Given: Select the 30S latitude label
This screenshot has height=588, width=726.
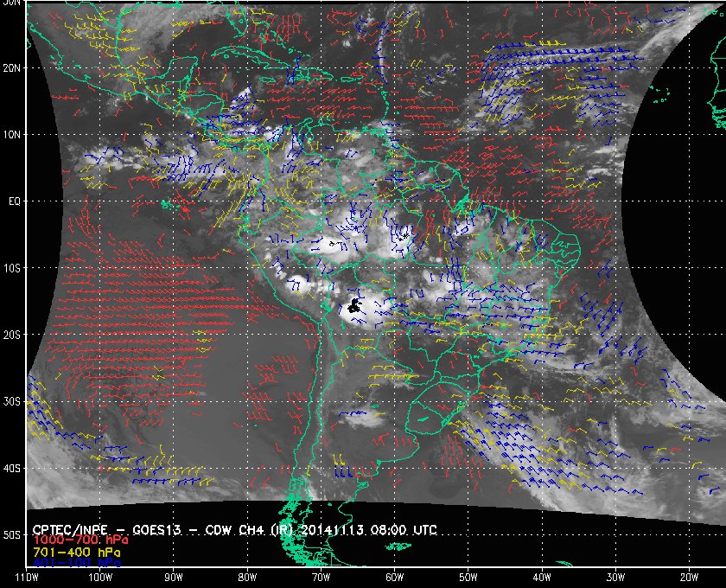Looking at the screenshot, I should click(11, 401).
